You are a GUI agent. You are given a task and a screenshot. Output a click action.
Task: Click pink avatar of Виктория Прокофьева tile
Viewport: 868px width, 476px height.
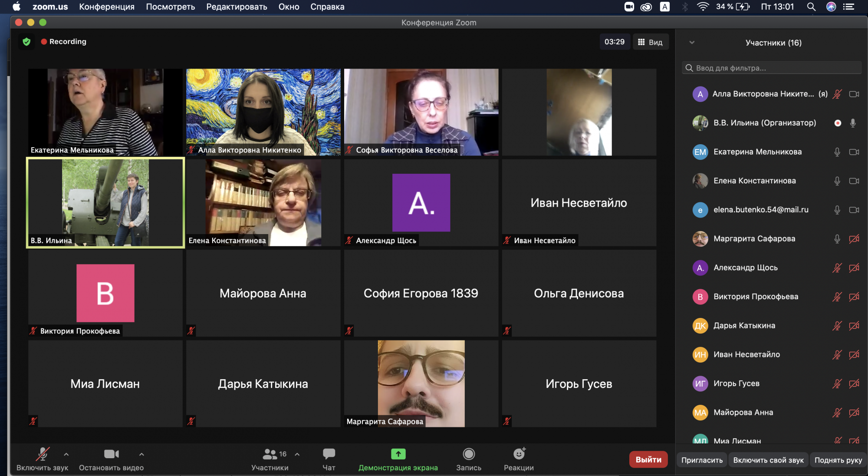click(105, 293)
